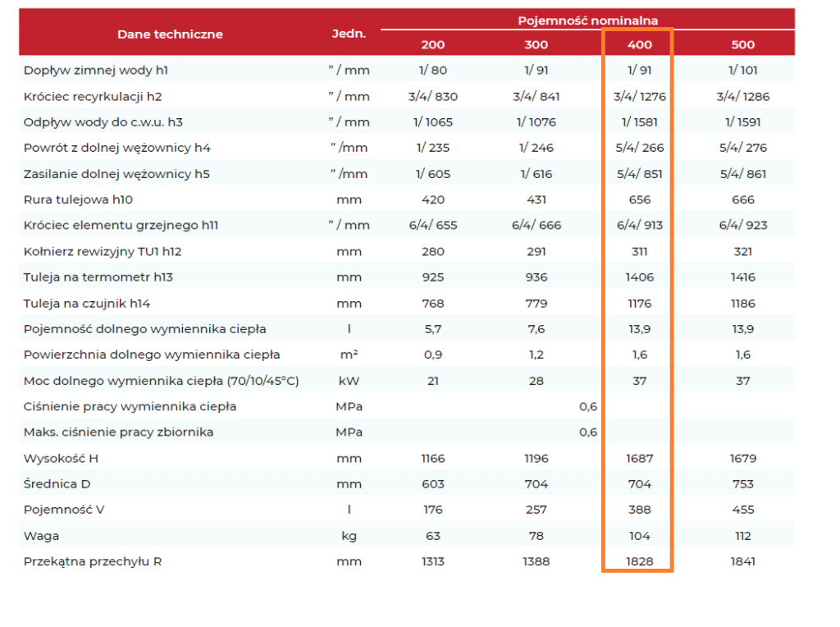Click the 500 capacity column header
840x627 pixels.
pos(742,44)
